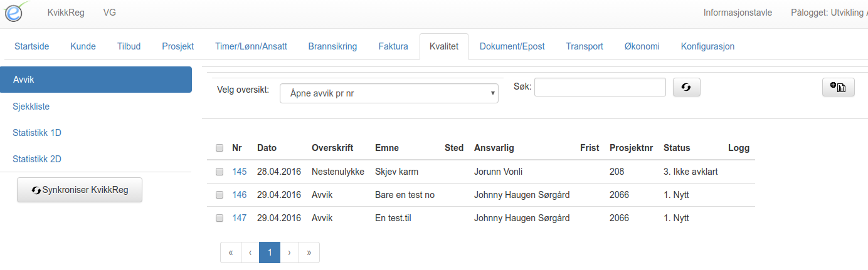Screen dimensions: 868x270
Task: Open Informasjonstavle link
Action: pos(738,13)
